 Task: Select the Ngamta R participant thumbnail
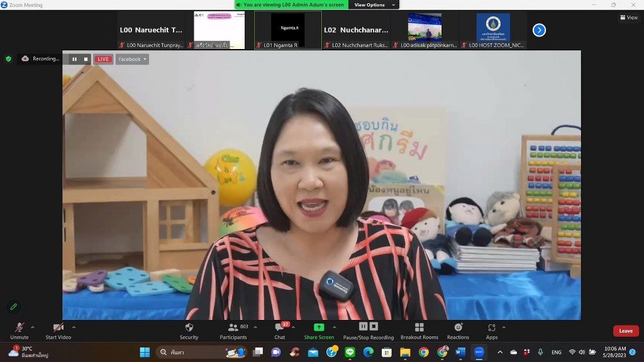287,30
